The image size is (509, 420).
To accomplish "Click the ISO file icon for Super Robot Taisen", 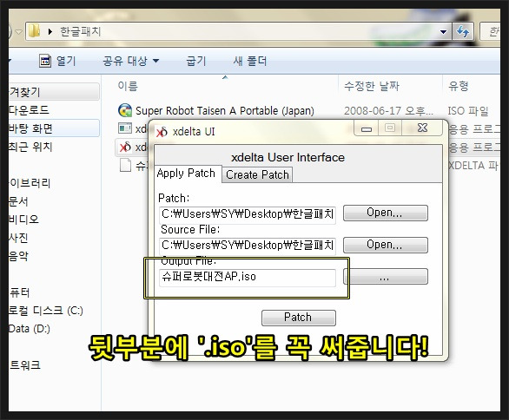I will (125, 110).
